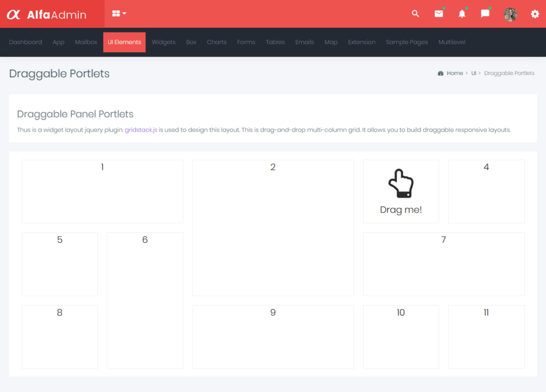Check new email messages via envelope icon
The width and height of the screenshot is (546, 392).
tap(439, 14)
